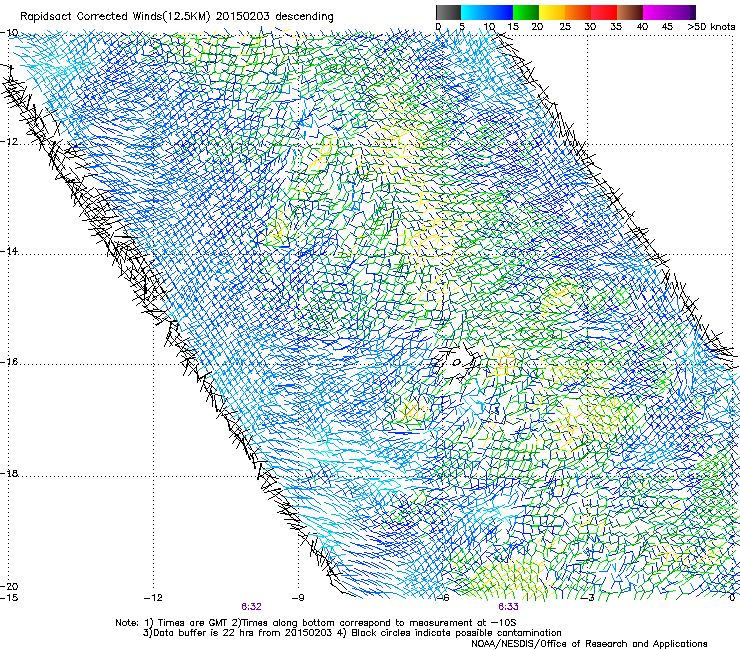The height and width of the screenshot is (650, 740).
Task: Click the '15' legend scale label
Action: 513,27
